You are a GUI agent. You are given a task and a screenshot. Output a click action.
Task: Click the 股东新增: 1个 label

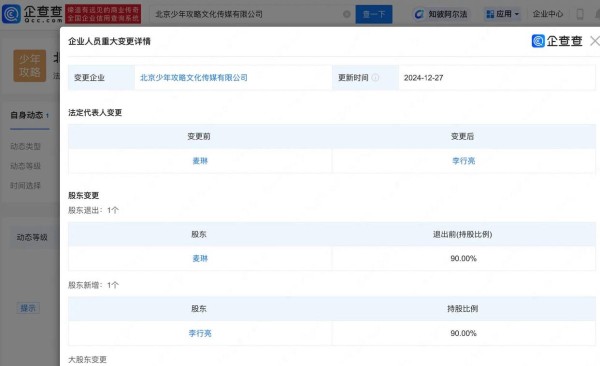[93, 285]
